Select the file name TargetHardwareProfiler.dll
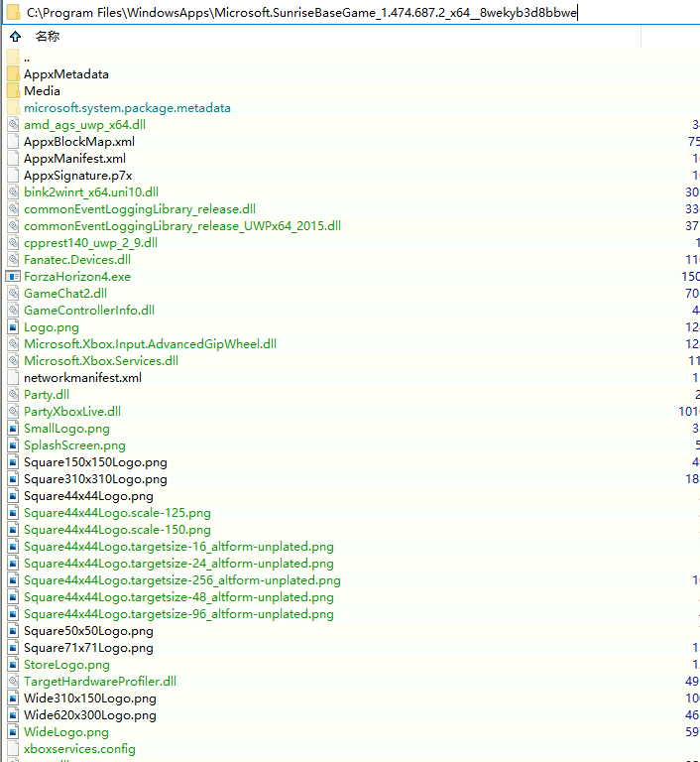The width and height of the screenshot is (700, 762). (100, 682)
